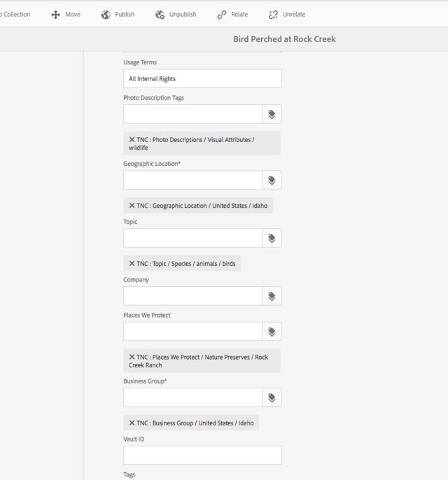Remove the Species animals birds tag
The image size is (448, 480).
coord(132,264)
